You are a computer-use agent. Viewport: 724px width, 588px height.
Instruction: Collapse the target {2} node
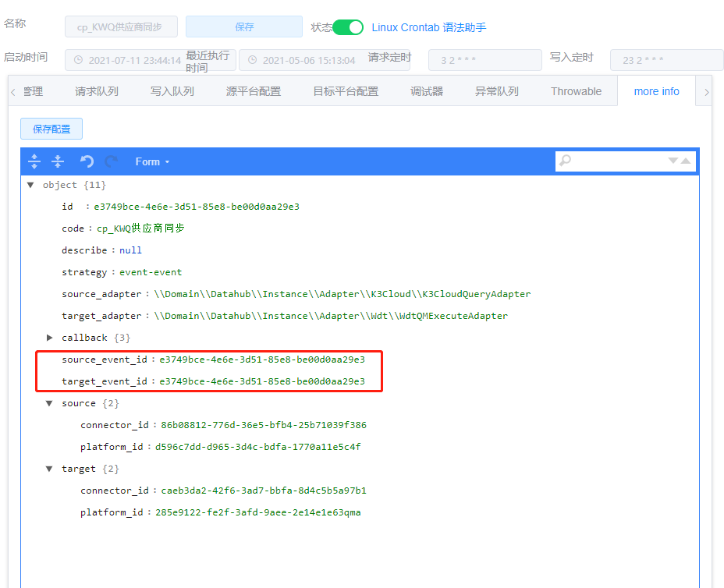click(49, 469)
